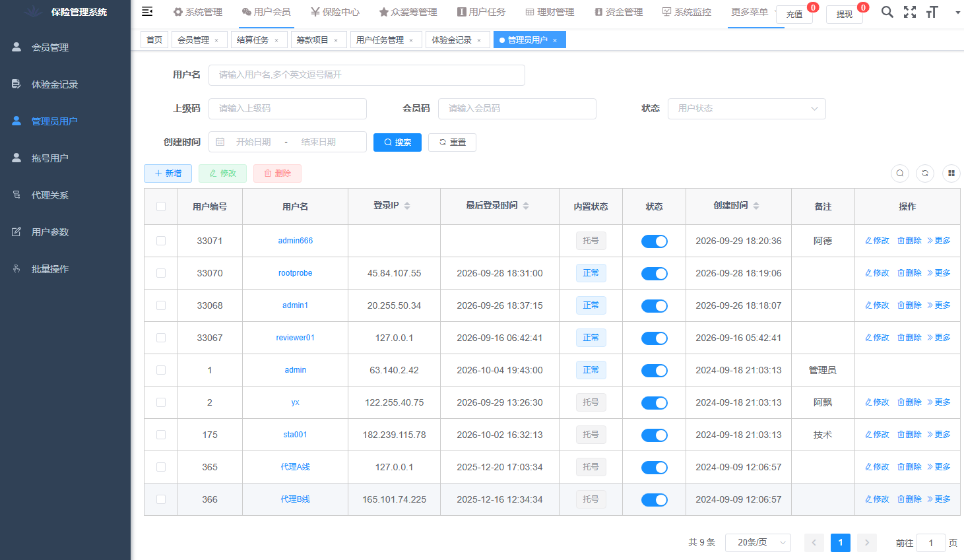
Task: Expand 更多 options for user yx
Action: click(939, 402)
